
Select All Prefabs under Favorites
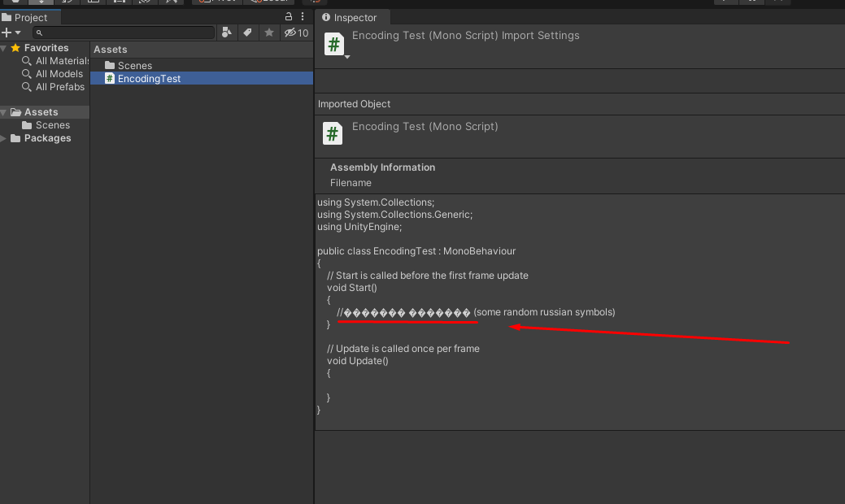(x=59, y=87)
